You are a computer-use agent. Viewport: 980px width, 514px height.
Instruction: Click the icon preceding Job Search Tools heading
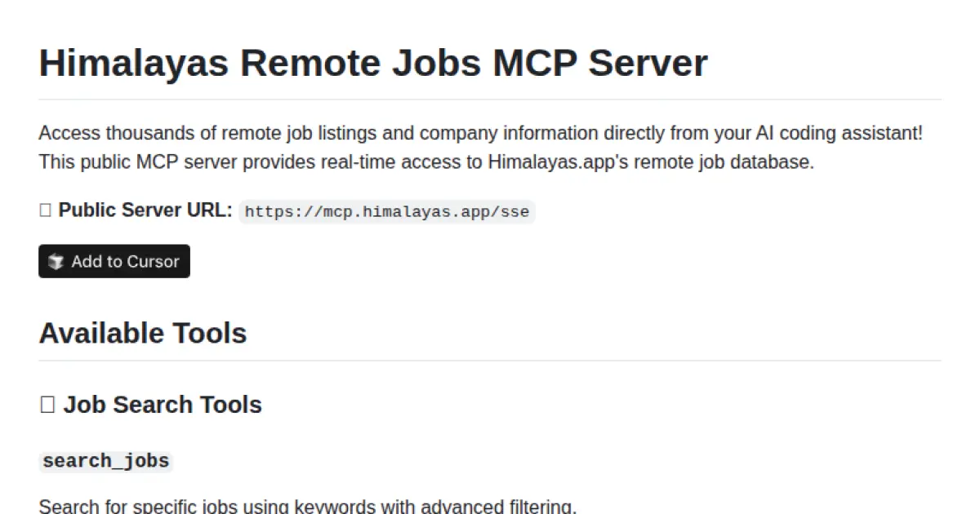click(47, 404)
